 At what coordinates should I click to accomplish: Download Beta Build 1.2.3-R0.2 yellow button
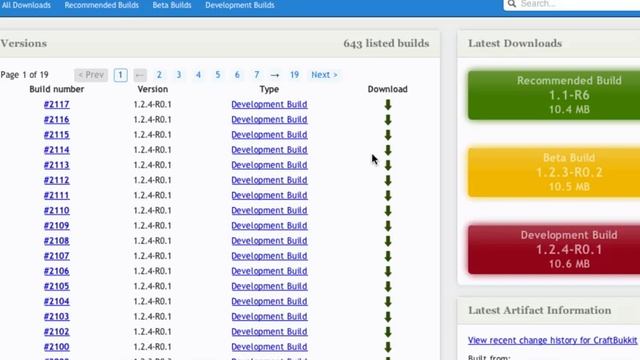point(554,172)
